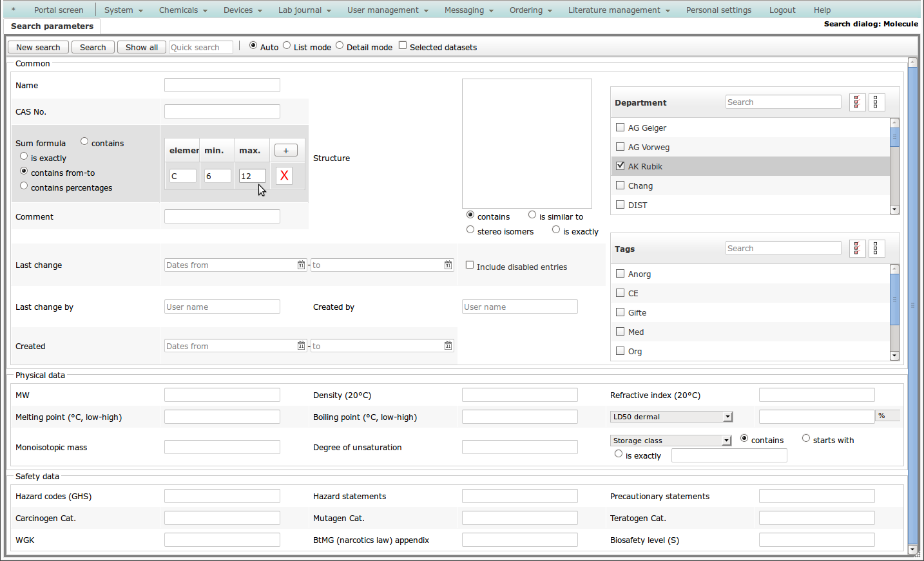924x561 pixels.
Task: Enable Include disabled entries checkbox
Action: (x=470, y=265)
